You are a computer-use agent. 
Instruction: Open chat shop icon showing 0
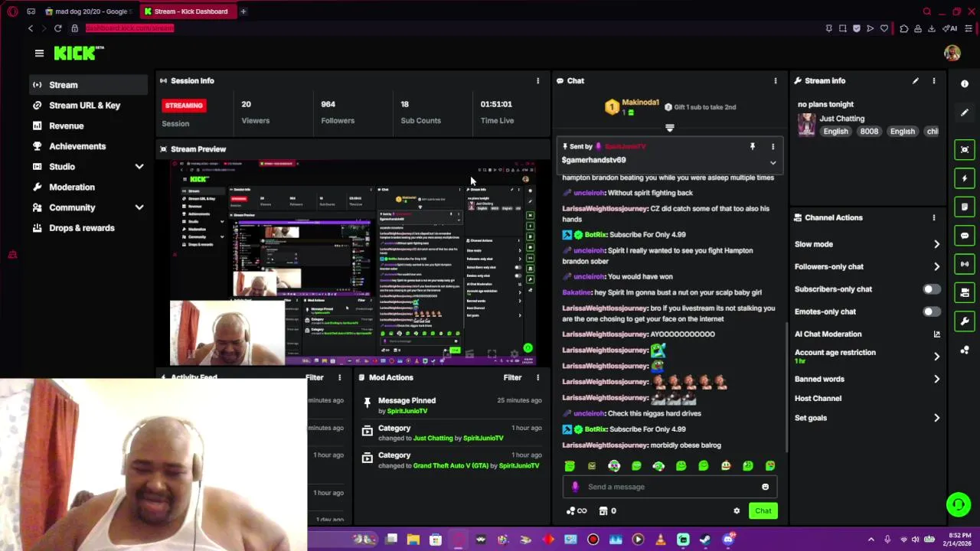pyautogui.click(x=607, y=510)
